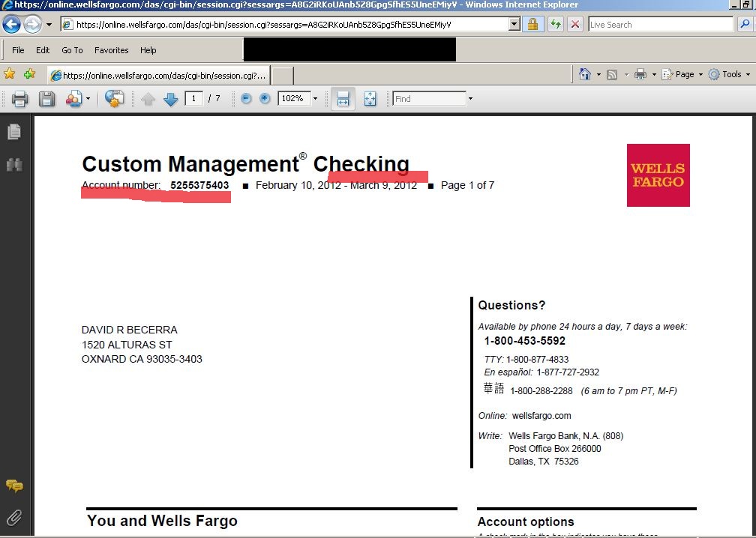Open the Tools menu
Screen dimensions: 756x538
(x=730, y=74)
